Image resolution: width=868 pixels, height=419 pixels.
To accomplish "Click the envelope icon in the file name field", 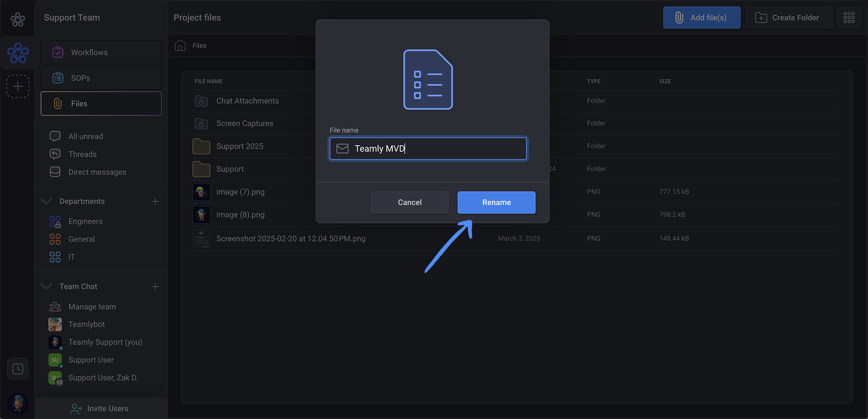I will (342, 148).
